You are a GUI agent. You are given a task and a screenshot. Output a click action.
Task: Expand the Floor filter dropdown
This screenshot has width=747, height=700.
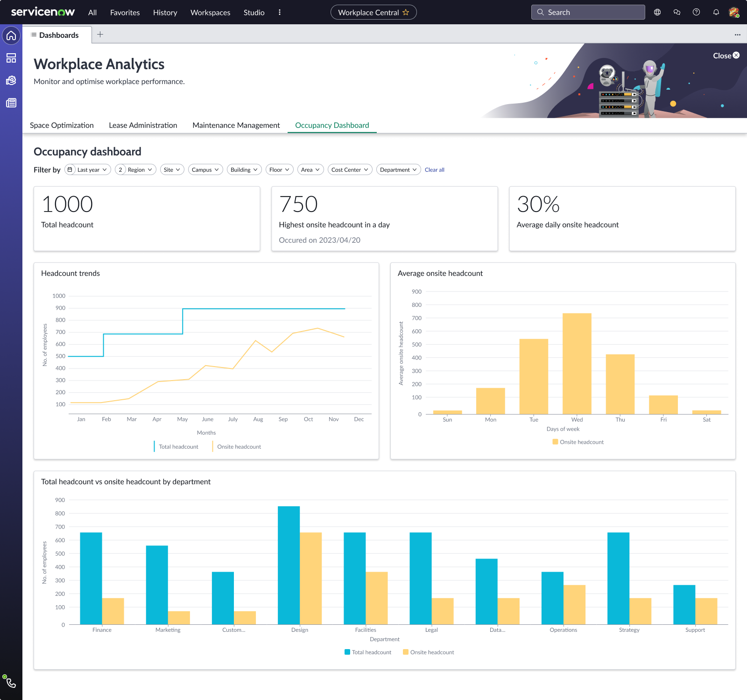pos(280,170)
